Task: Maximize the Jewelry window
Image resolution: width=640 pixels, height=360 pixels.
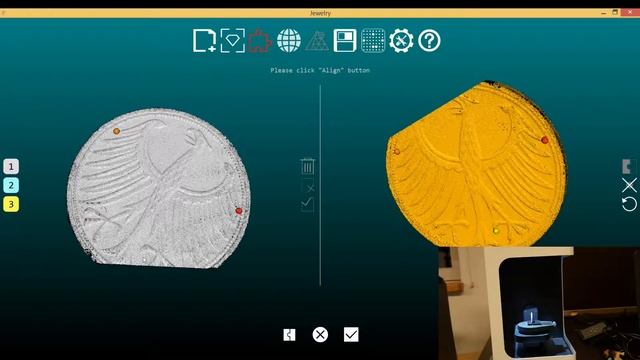Action: pos(615,13)
